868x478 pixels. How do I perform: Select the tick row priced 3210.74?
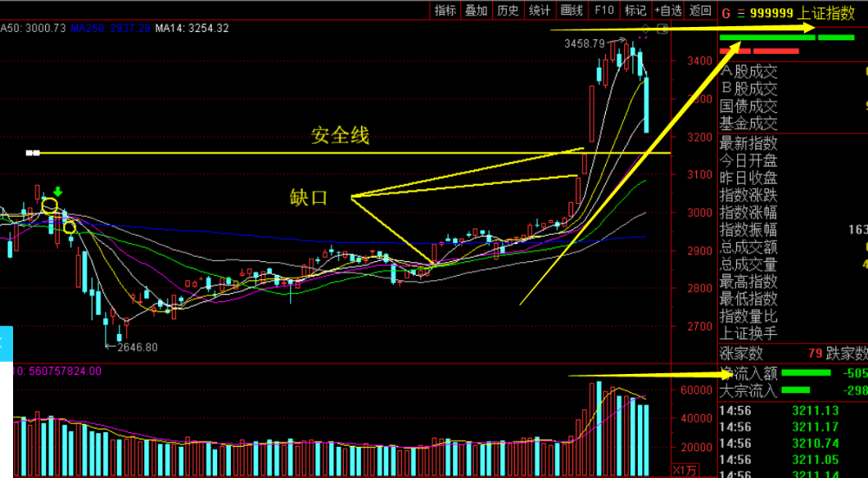point(792,443)
